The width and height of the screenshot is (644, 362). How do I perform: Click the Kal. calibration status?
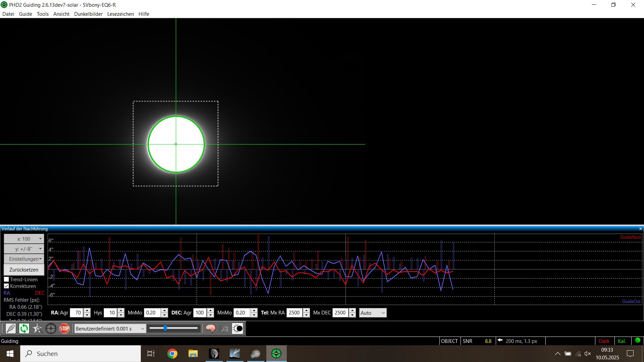tap(622, 341)
